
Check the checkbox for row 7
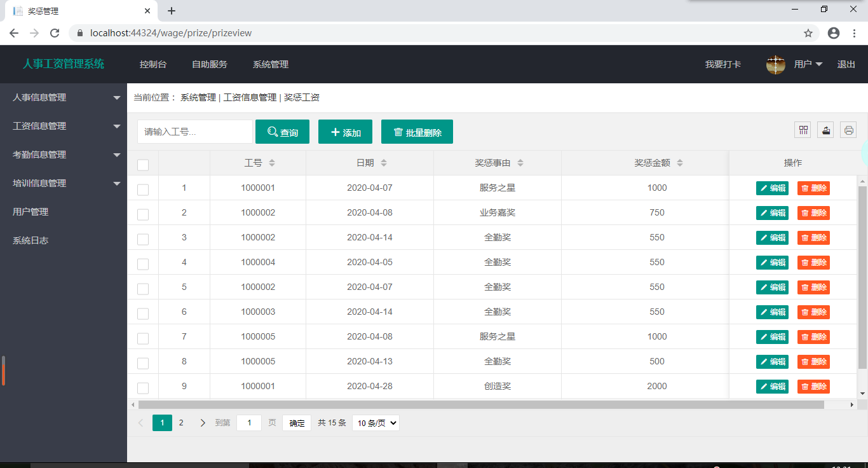[x=143, y=338]
